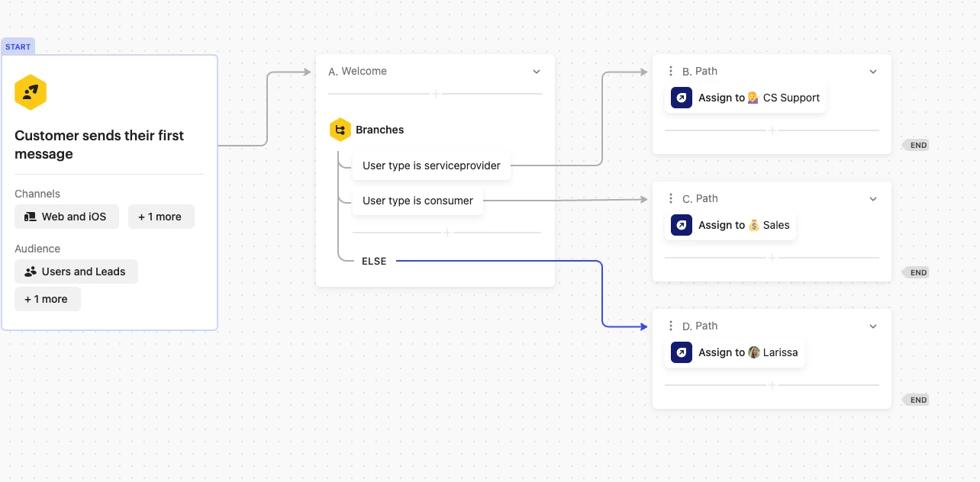Open the three-dot menu on B. Path
The width and height of the screenshot is (980, 482).
pos(671,71)
